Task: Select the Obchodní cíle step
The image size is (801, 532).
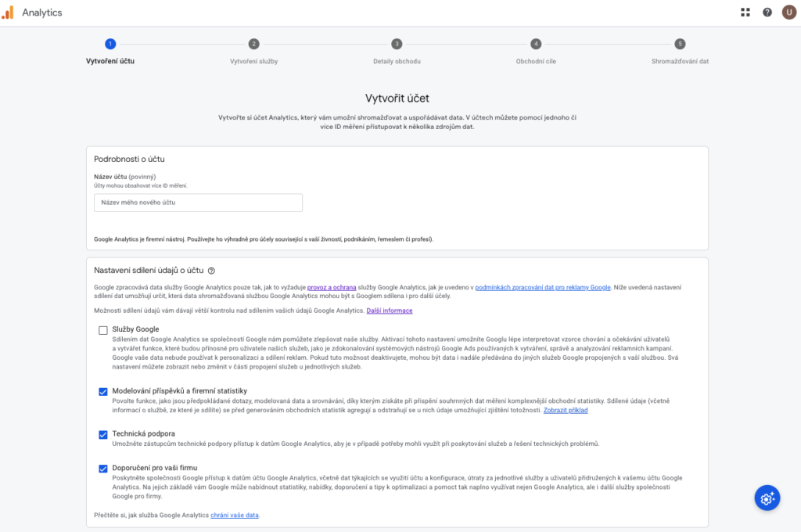Action: 536,61
